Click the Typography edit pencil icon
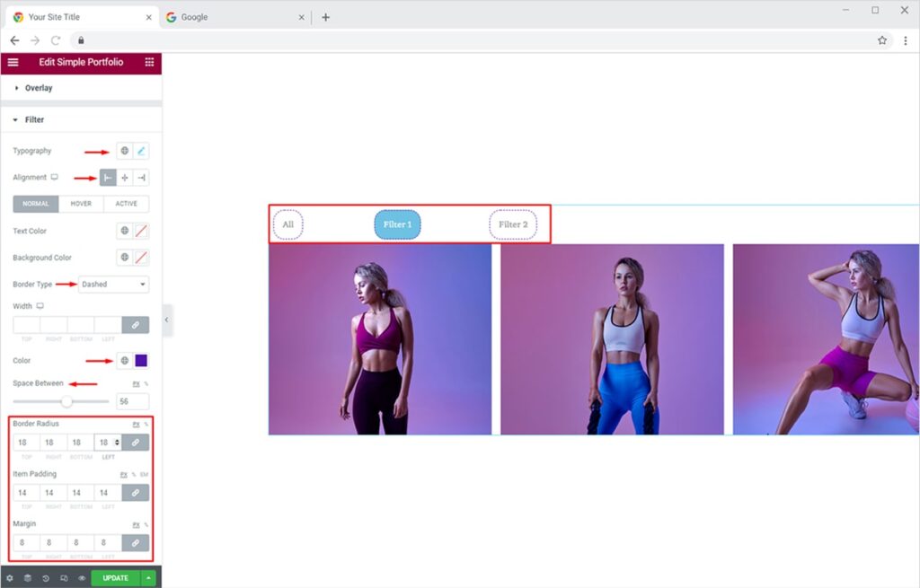Viewport: 920px width, 588px height. pyautogui.click(x=141, y=151)
